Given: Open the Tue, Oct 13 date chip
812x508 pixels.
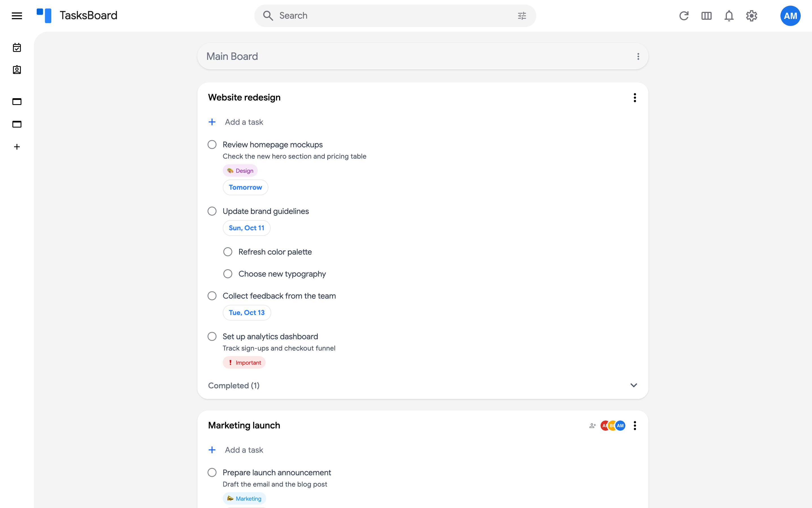Looking at the screenshot, I should point(247,313).
